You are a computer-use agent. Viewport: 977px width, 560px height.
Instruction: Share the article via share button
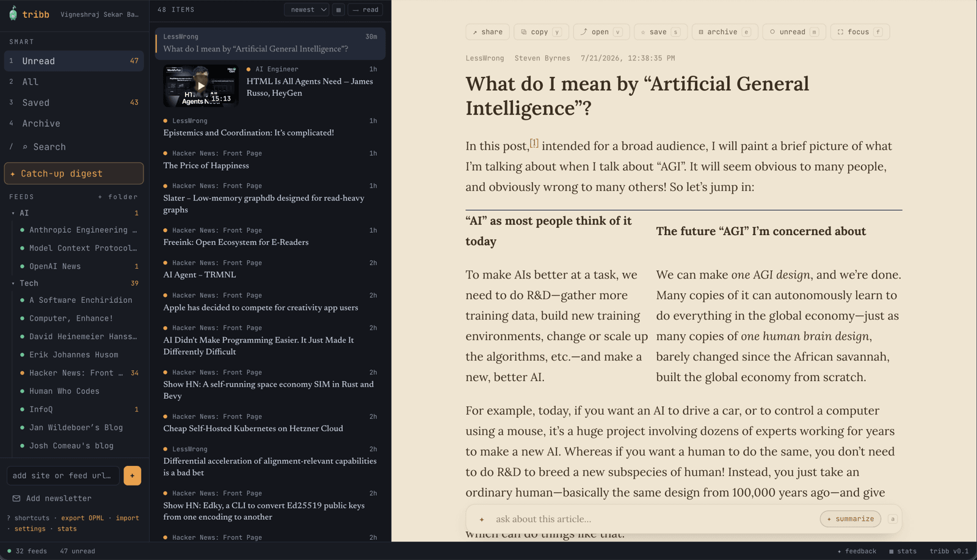coord(487,32)
